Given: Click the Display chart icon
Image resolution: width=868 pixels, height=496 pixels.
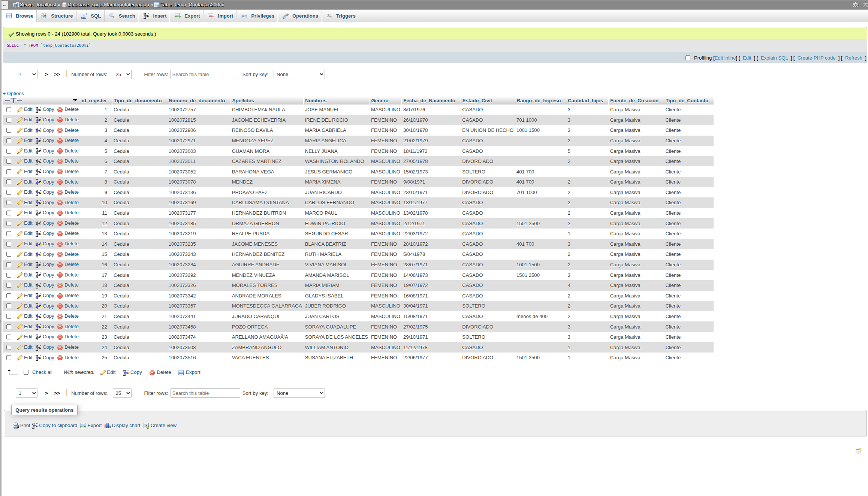Looking at the screenshot, I should 108,426.
